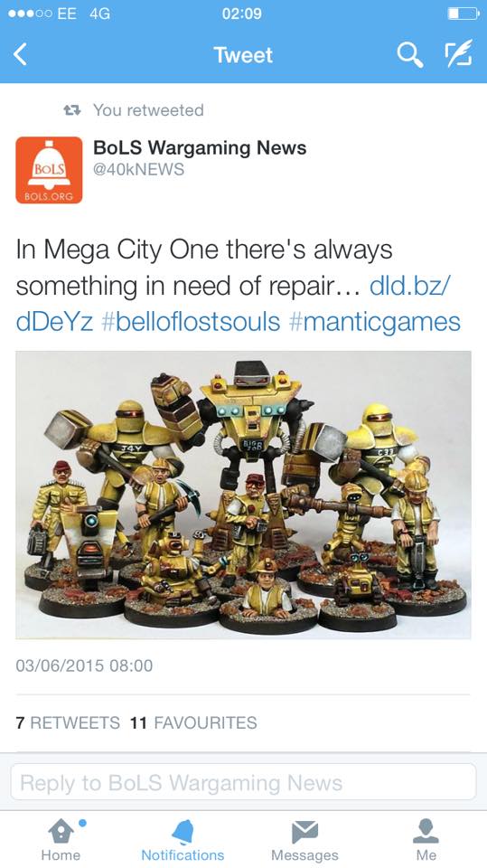Screen dimensions: 487x868
Task: Tap the compose tweet quill icon
Action: [459, 53]
